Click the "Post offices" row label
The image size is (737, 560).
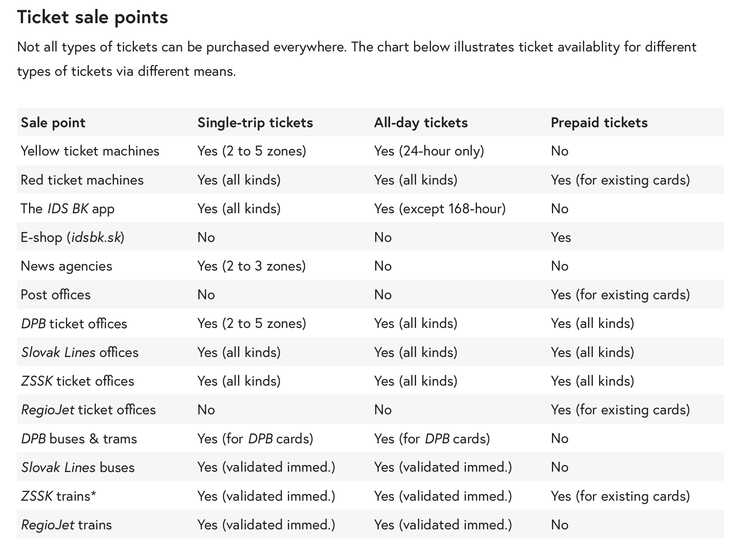point(56,295)
